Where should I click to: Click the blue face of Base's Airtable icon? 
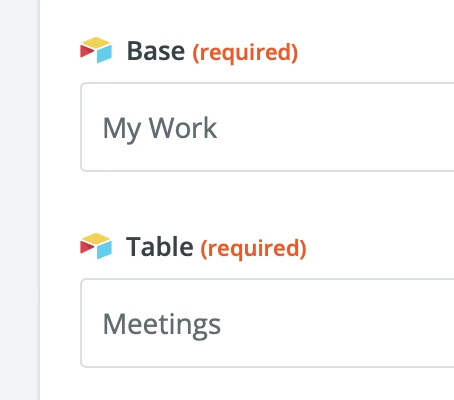coord(104,54)
